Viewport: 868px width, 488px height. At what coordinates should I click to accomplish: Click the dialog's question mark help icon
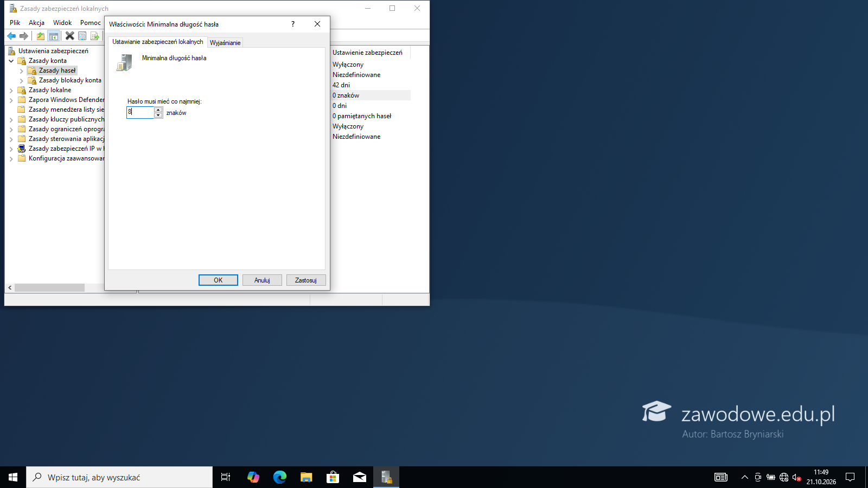(x=293, y=24)
